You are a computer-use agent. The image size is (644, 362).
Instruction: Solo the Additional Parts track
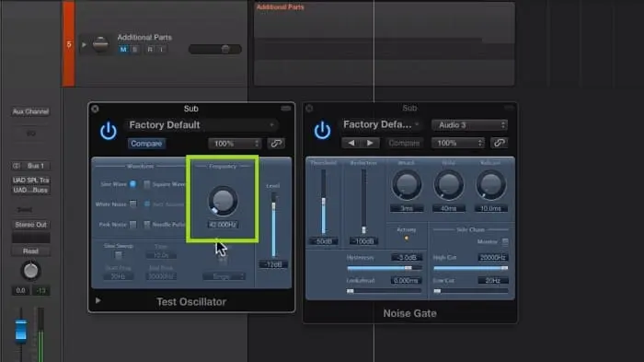click(x=134, y=50)
